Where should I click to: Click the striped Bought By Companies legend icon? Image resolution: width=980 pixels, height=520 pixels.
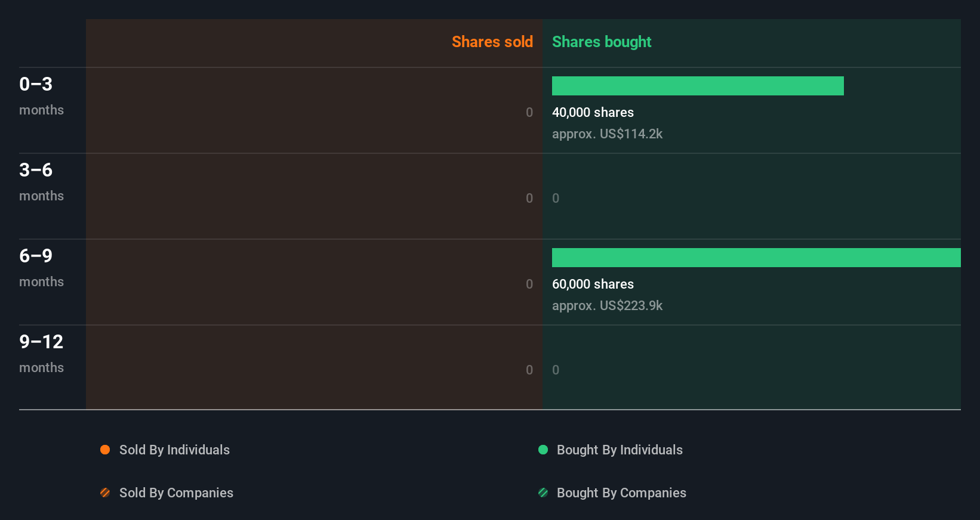[543, 493]
